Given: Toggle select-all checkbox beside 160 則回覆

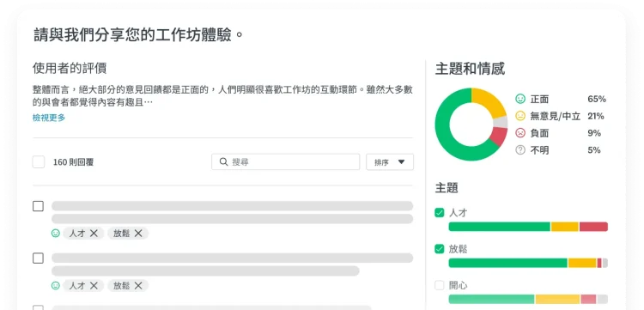Looking at the screenshot, I should click(x=39, y=161).
